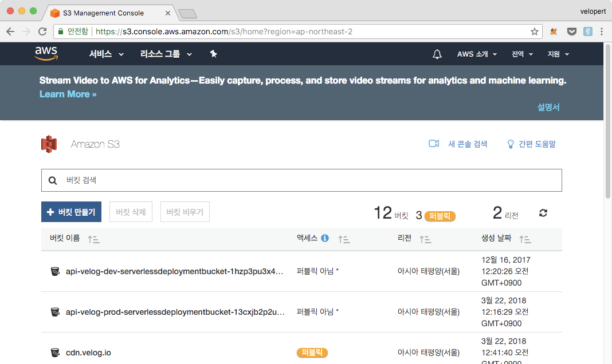Follow the Learn More link in banner
The image size is (612, 364).
point(68,94)
